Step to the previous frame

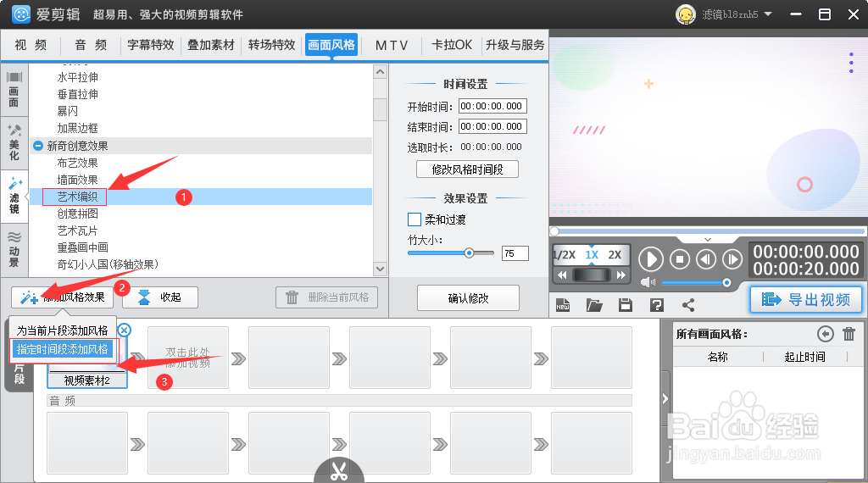[706, 259]
